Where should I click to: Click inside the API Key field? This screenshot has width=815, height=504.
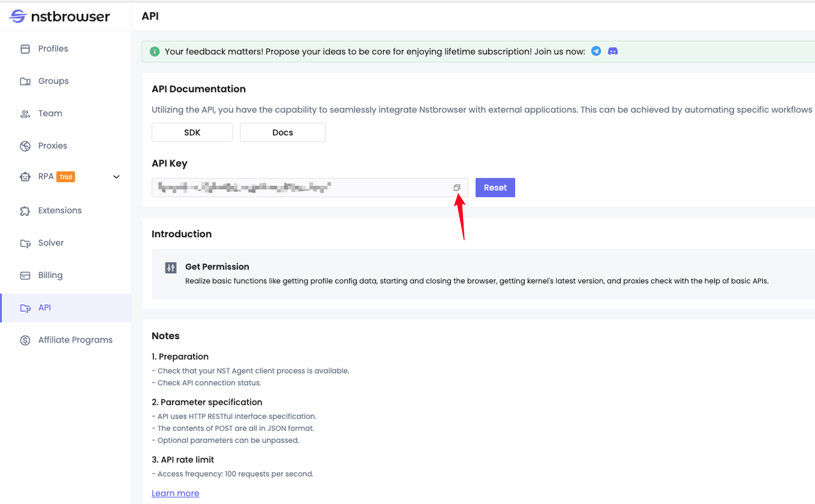point(299,188)
